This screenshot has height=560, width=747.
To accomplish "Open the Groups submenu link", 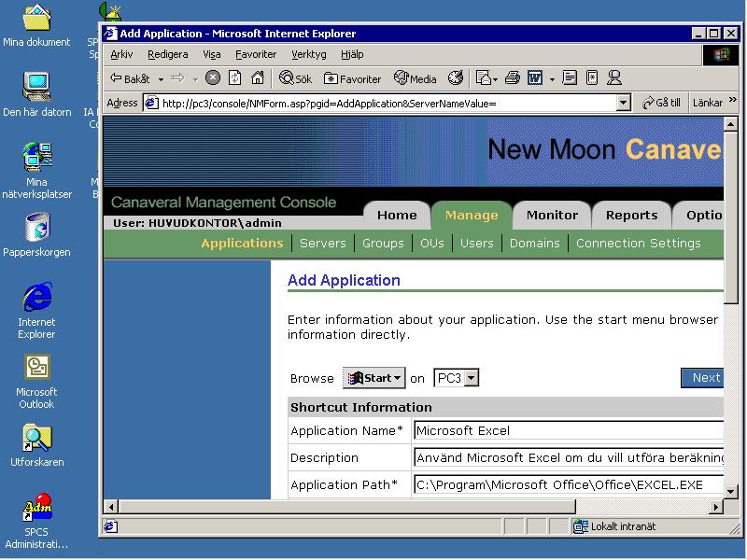I will (x=383, y=243).
